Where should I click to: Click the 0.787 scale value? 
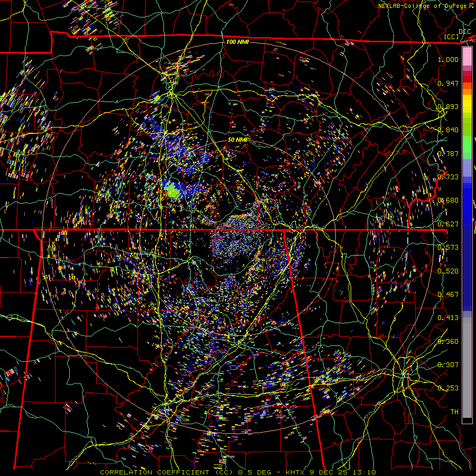point(448,153)
